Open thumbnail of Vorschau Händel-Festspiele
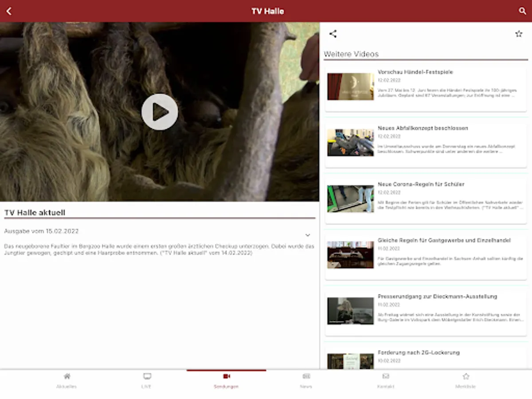The image size is (532, 399). click(351, 86)
